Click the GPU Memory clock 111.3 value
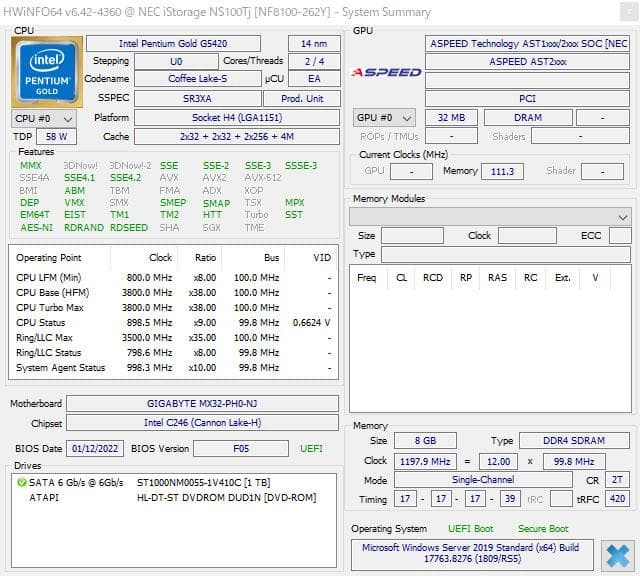Screen dimensions: 640x576 pyautogui.click(x=502, y=171)
